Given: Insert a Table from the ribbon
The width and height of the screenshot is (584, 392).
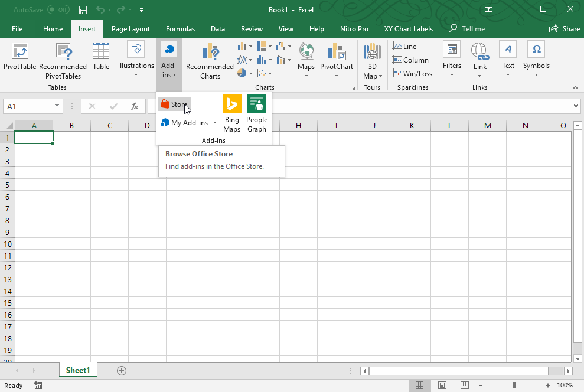Looking at the screenshot, I should click(x=101, y=57).
